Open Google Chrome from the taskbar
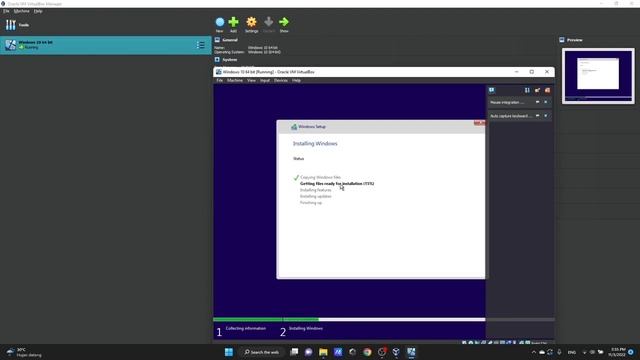This screenshot has width=640, height=360. [x=367, y=352]
